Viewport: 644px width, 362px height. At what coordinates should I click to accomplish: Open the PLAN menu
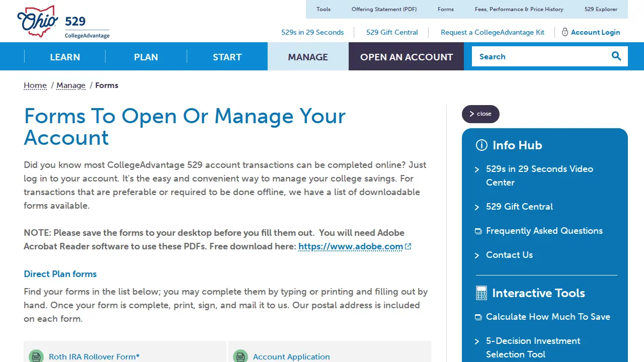click(146, 57)
